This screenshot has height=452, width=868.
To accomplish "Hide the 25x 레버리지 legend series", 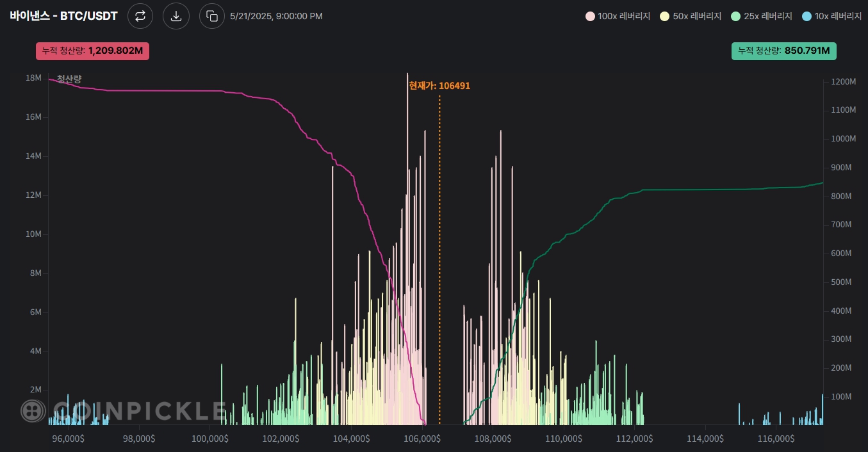I will pos(762,16).
